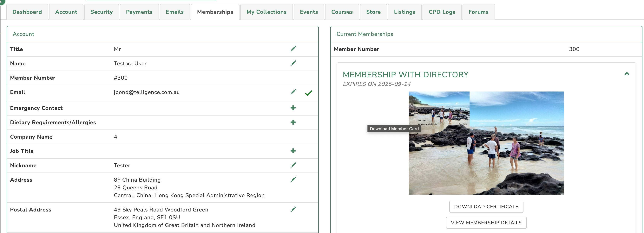
Task: Edit the Title field pencil icon
Action: [x=293, y=49]
